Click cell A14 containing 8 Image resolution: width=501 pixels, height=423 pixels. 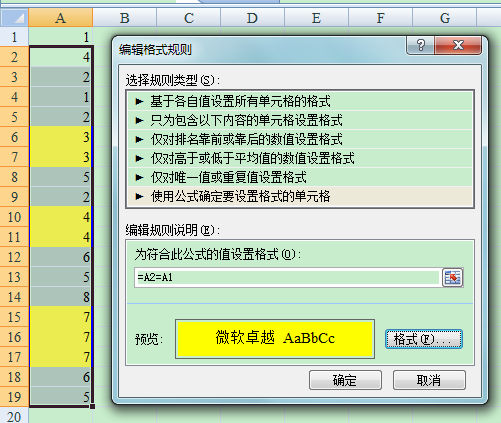[60, 297]
